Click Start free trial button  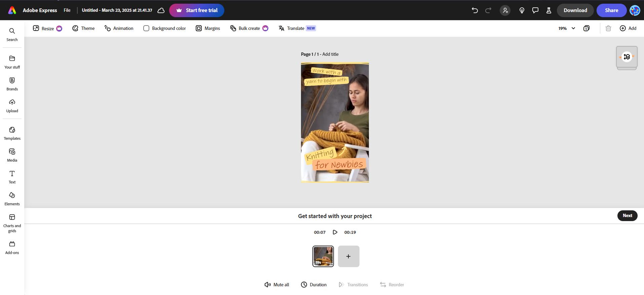(197, 10)
